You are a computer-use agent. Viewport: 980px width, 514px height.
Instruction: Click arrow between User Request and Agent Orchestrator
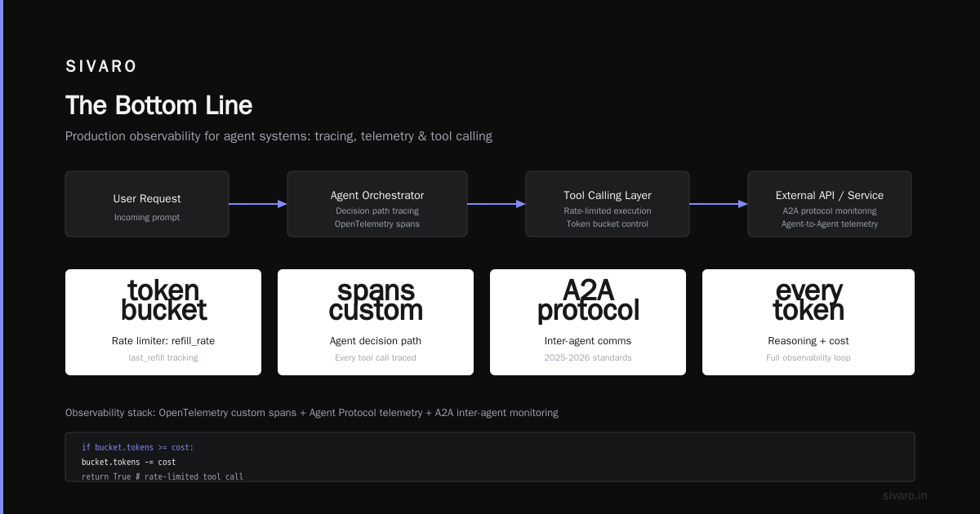click(x=258, y=204)
